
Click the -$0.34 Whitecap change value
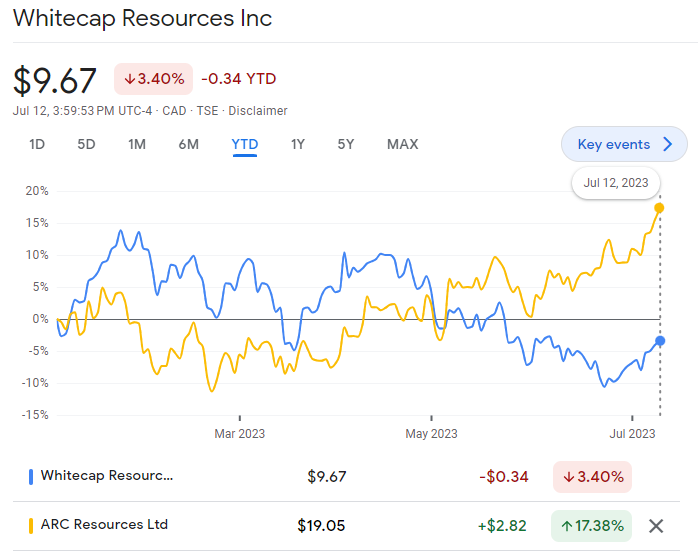pos(503,477)
